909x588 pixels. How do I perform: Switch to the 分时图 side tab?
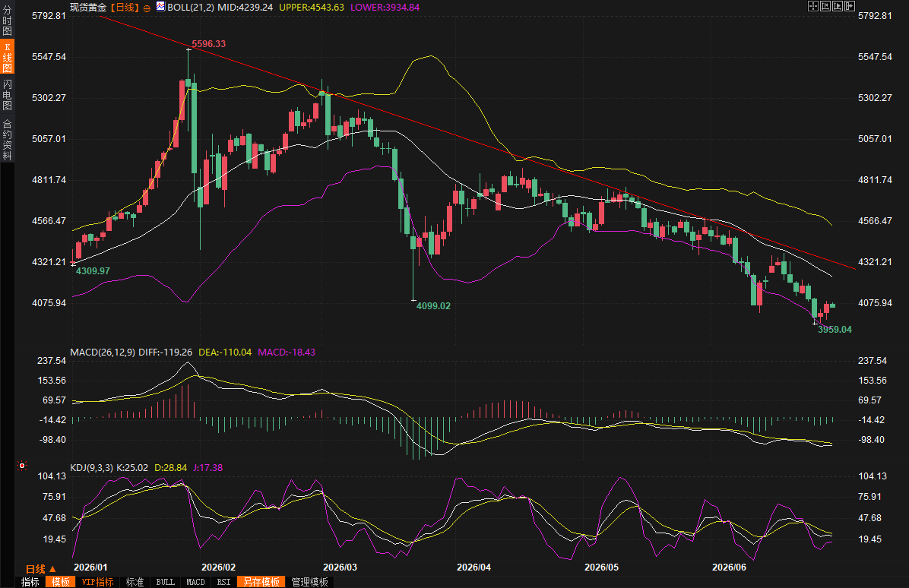click(x=7, y=21)
